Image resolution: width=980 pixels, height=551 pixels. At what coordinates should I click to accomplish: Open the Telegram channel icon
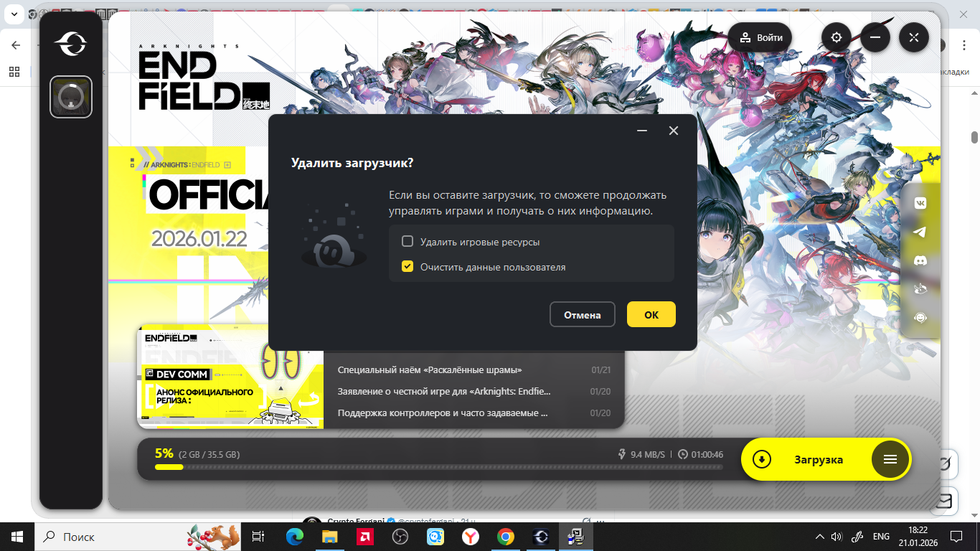[920, 232]
